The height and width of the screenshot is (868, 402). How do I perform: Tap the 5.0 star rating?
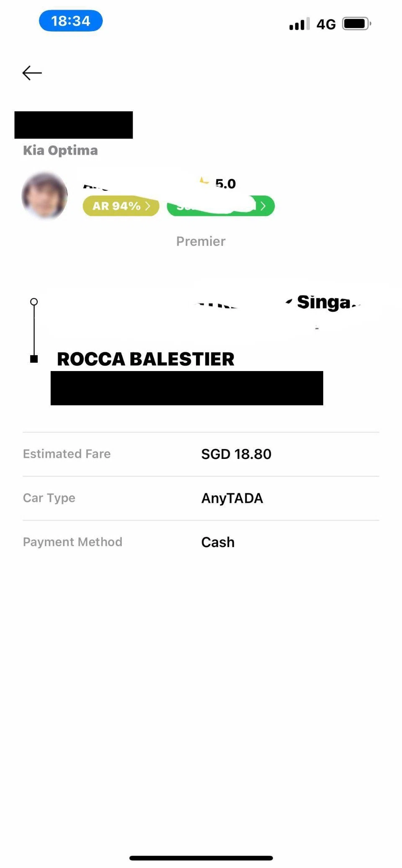point(218,183)
